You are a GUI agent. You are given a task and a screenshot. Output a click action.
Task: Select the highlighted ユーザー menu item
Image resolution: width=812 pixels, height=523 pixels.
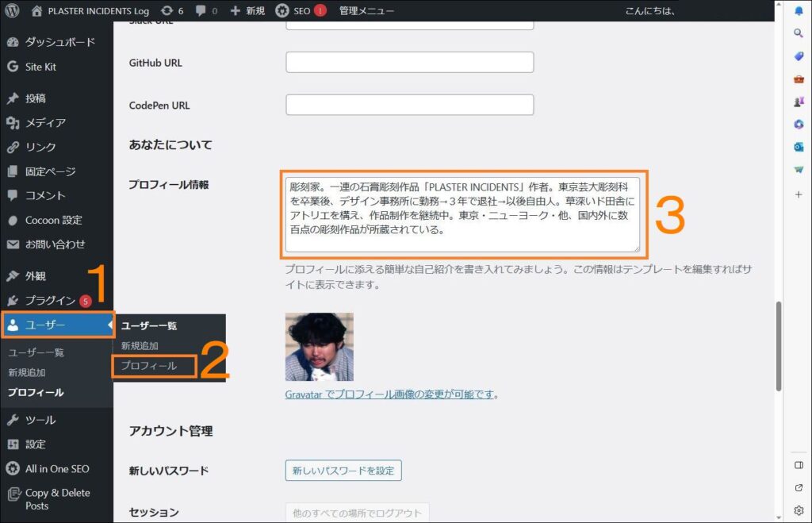57,325
